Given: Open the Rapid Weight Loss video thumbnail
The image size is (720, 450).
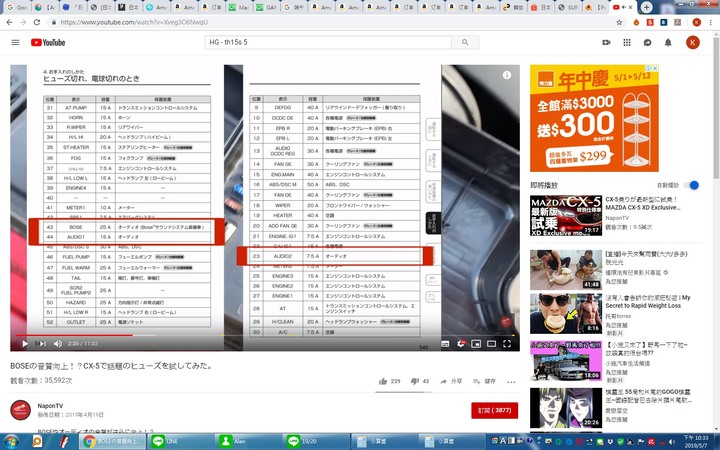Looking at the screenshot, I should point(566,314).
